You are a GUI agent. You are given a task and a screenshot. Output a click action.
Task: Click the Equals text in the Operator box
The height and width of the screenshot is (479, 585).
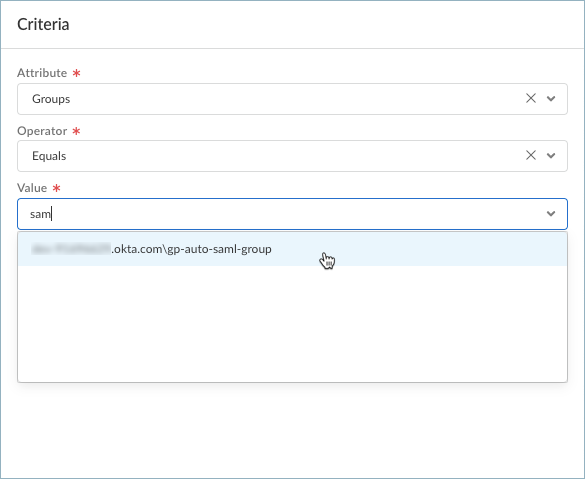pyautogui.click(x=49, y=156)
